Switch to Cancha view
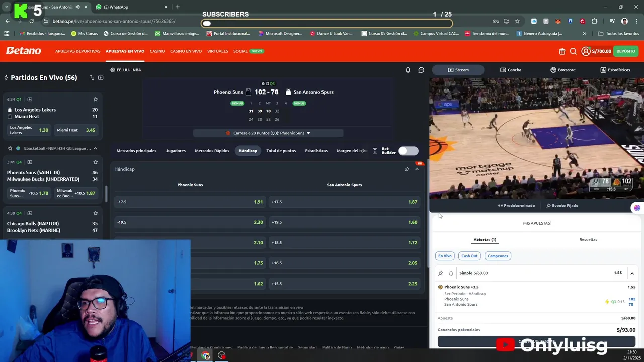This screenshot has width=644, height=362. 511,70
